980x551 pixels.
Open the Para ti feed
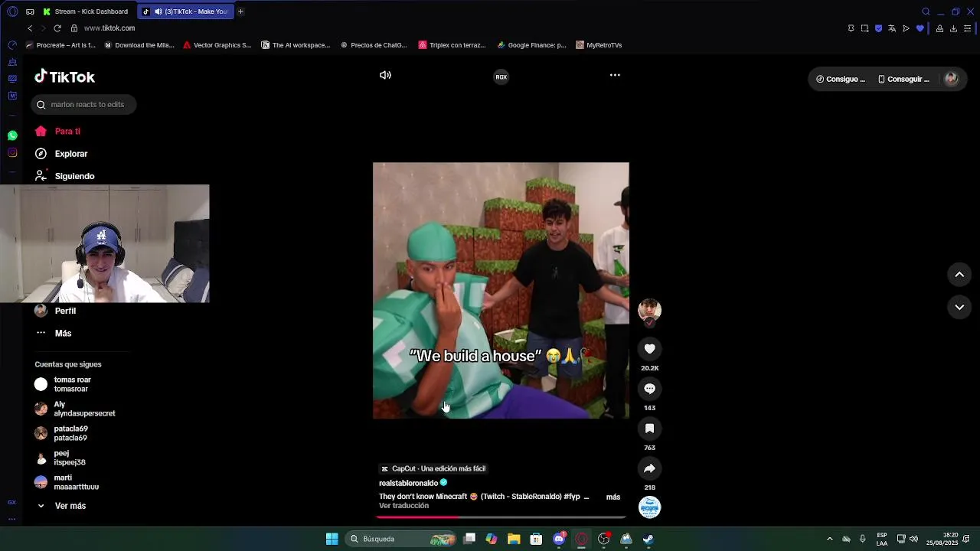tap(58, 132)
